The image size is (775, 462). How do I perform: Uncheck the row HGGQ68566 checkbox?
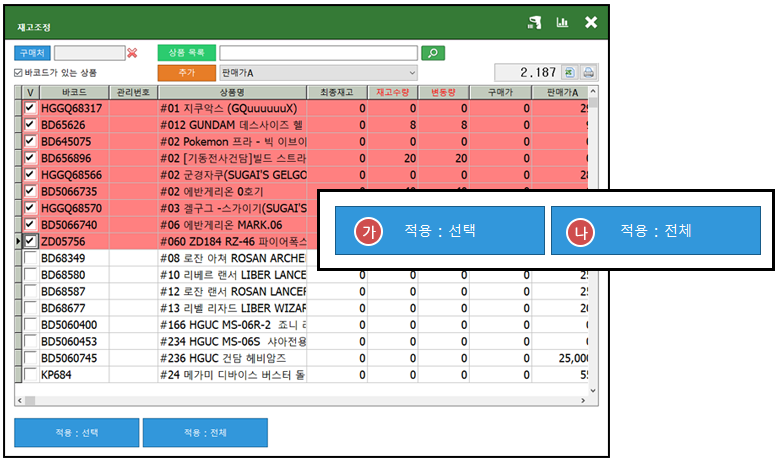click(30, 174)
